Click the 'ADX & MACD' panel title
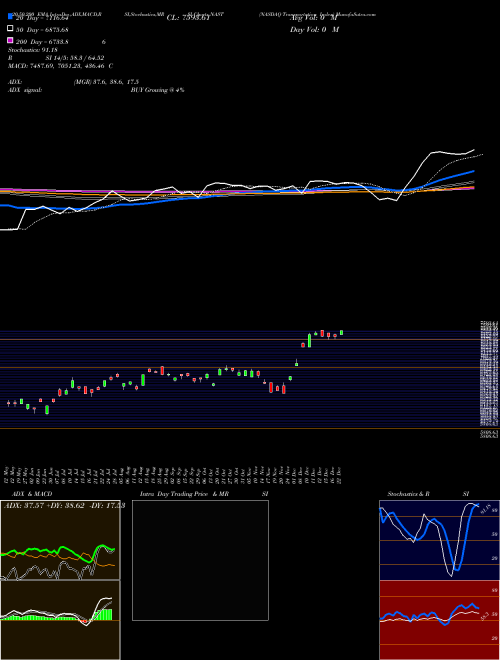This screenshot has height=660, width=500. point(32,494)
